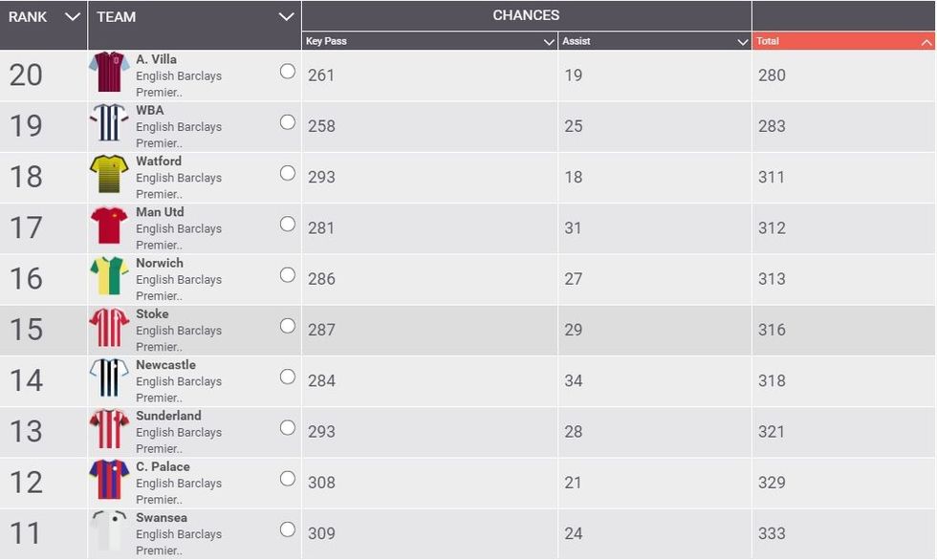Viewport: 937px width, 560px height.
Task: Toggle the Total column ascending arrow
Action: click(926, 42)
